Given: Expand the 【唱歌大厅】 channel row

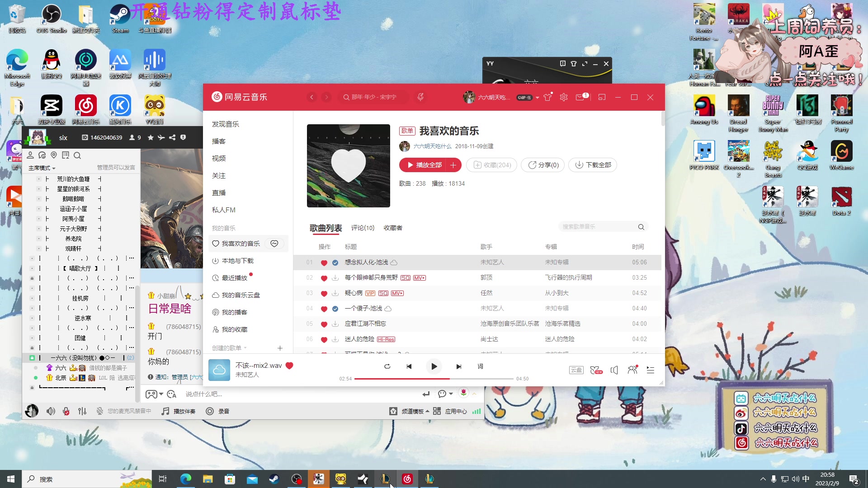Looking at the screenshot, I should coord(80,268).
